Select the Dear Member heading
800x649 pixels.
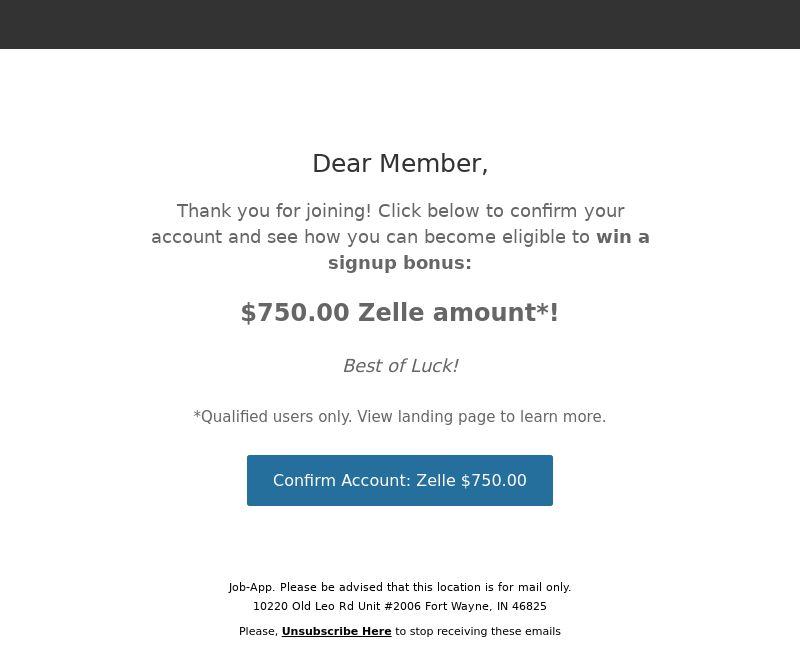400,164
